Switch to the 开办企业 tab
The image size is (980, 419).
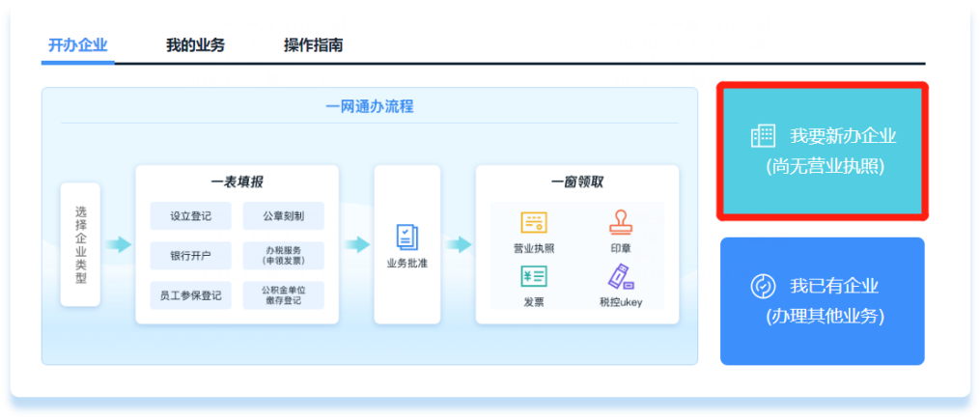pyautogui.click(x=77, y=45)
